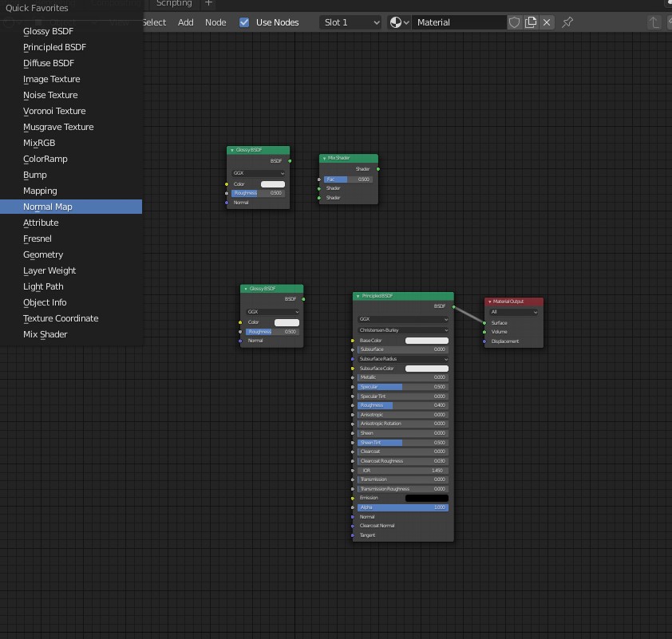The image size is (672, 639).
Task: Choose Fresnel in Quick Favorites
Action: tap(71, 239)
